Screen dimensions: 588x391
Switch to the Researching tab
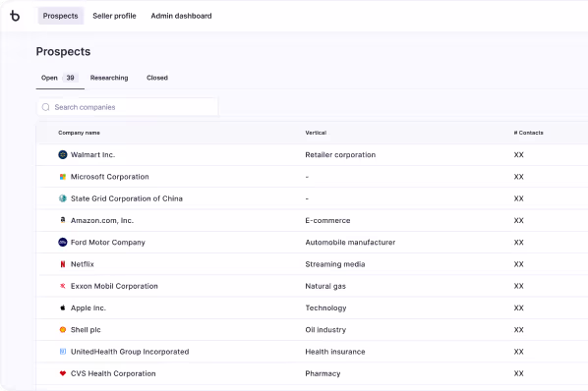[109, 78]
